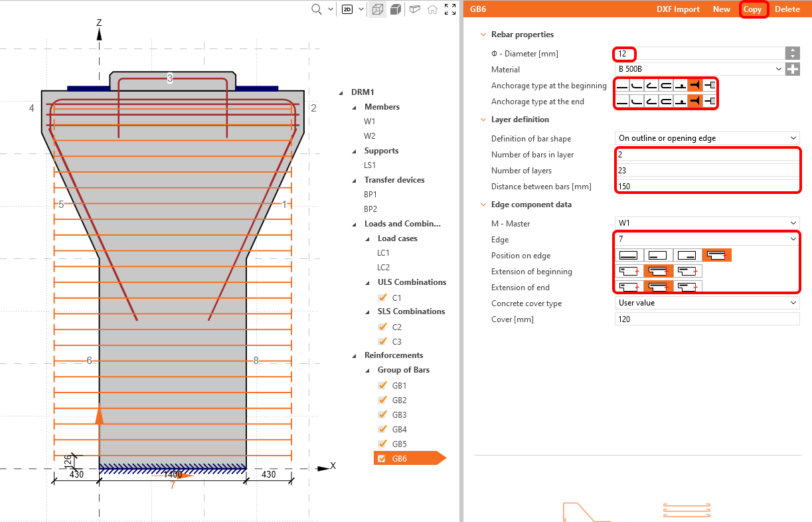Toggle the GB4 bar group checkbox
Screen dimensions: 812x522
click(382, 430)
